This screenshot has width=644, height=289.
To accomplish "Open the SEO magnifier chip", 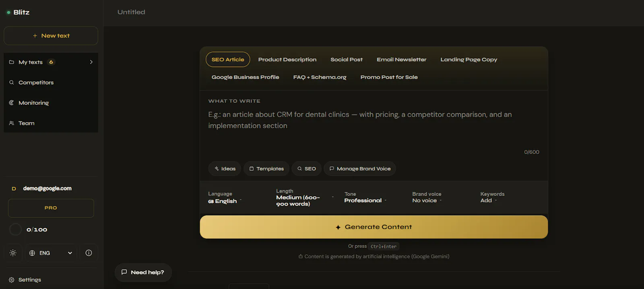I will [x=307, y=168].
